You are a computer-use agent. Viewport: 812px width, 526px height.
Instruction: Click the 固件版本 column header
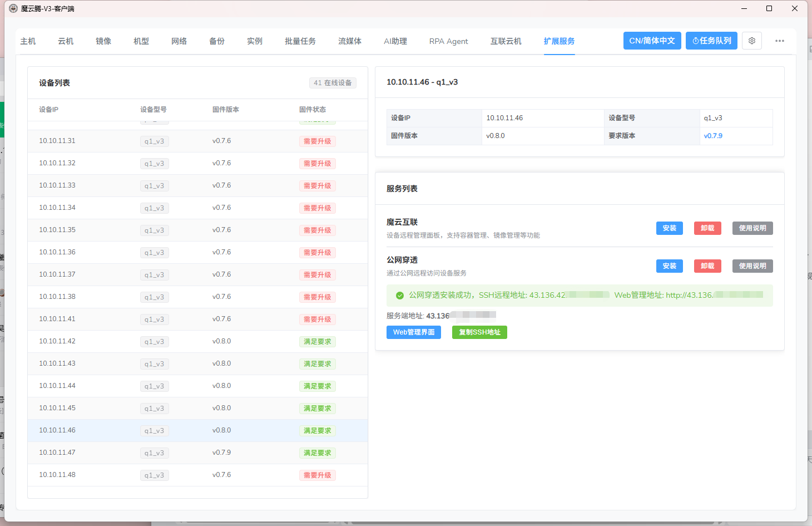coord(226,110)
